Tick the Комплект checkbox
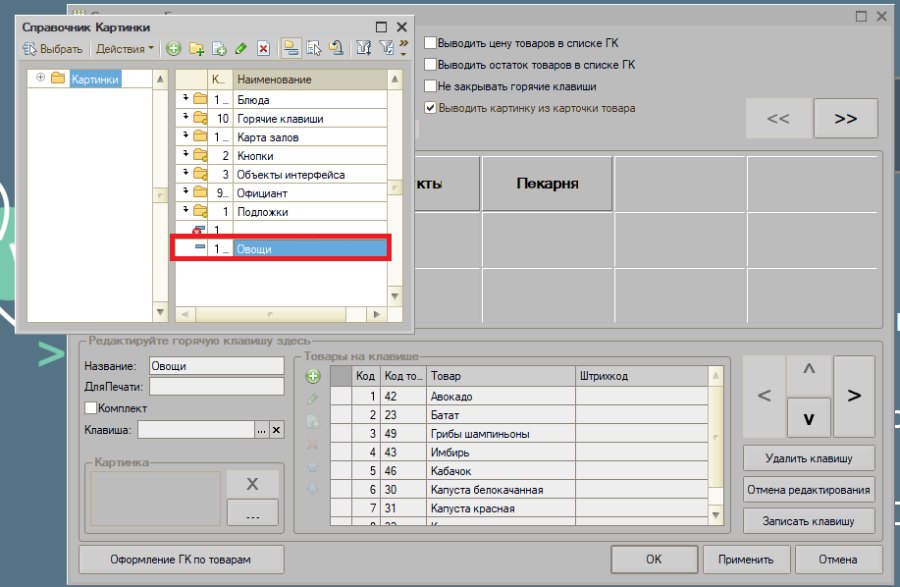 pos(90,408)
